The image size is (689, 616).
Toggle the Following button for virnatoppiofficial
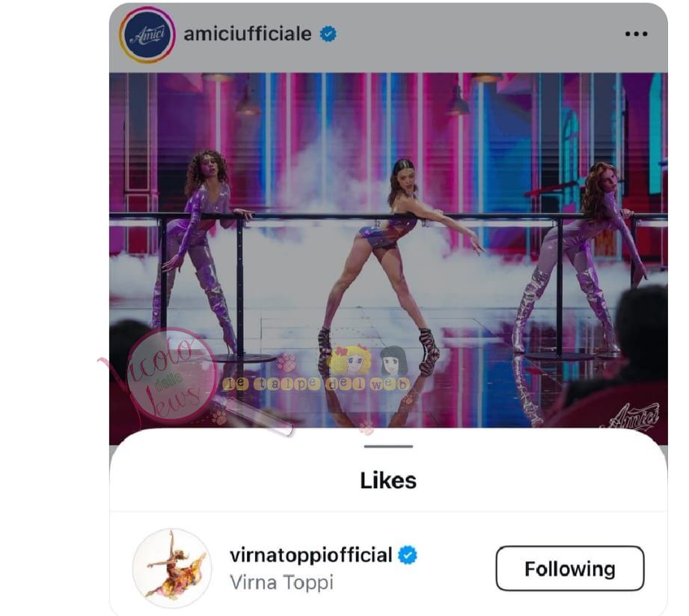tap(569, 569)
